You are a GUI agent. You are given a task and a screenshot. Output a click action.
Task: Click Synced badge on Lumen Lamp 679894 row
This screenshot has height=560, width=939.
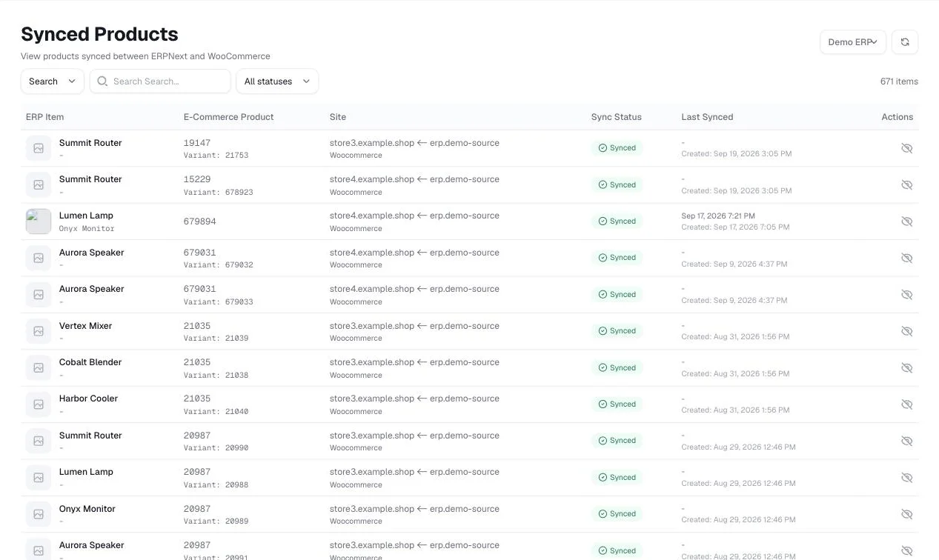(617, 221)
